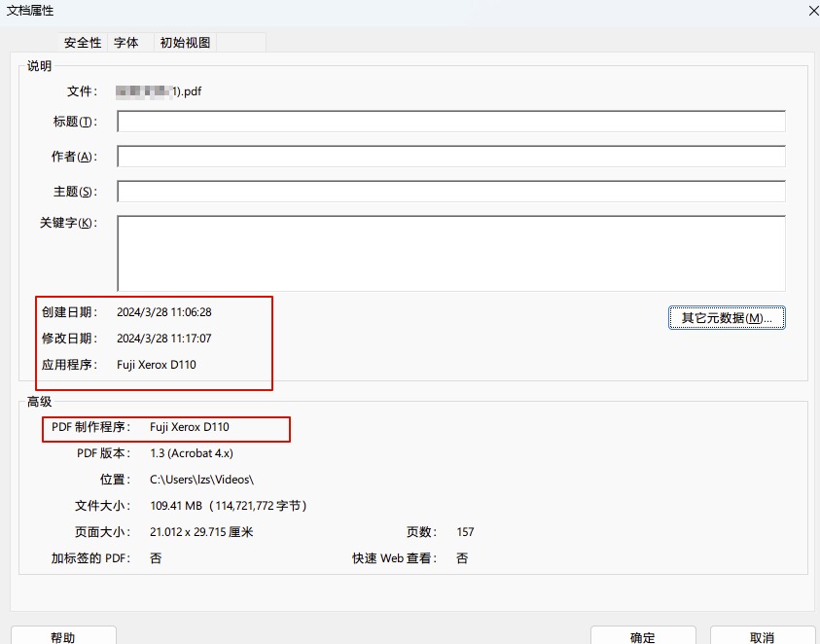820x644 pixels.
Task: Click the 关键字 text area
Action: 450,253
